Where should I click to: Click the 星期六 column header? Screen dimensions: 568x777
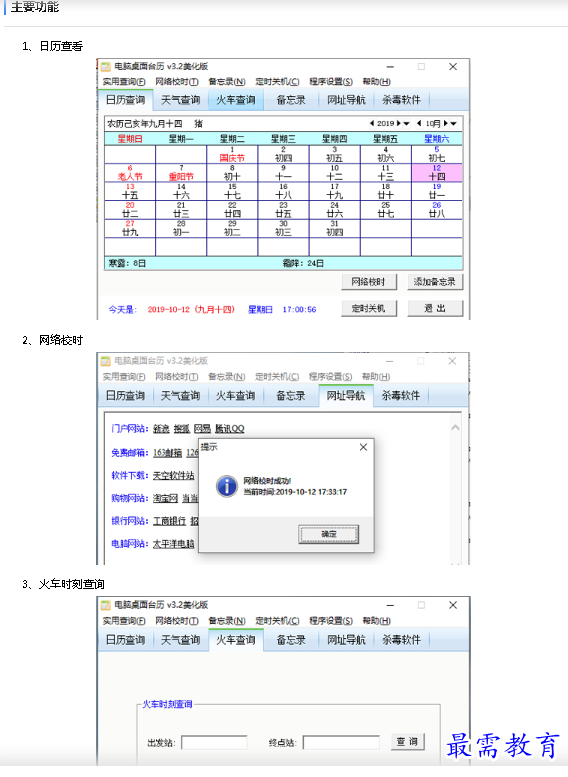pos(437,139)
